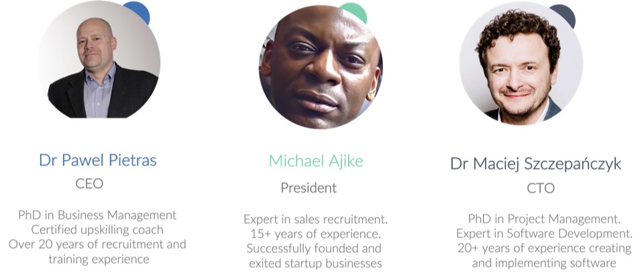Open Dr Maciej Szczepańczyk's profile photo
The image size is (644, 278).
tap(521, 64)
